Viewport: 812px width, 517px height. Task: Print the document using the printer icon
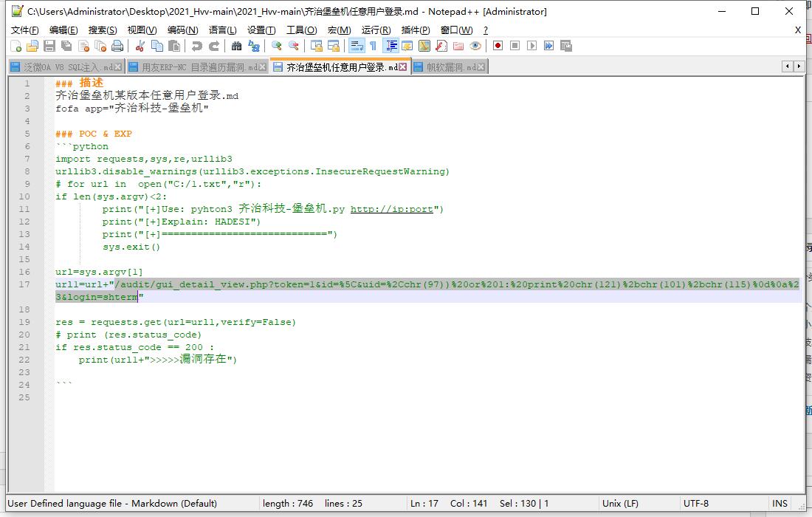click(117, 46)
